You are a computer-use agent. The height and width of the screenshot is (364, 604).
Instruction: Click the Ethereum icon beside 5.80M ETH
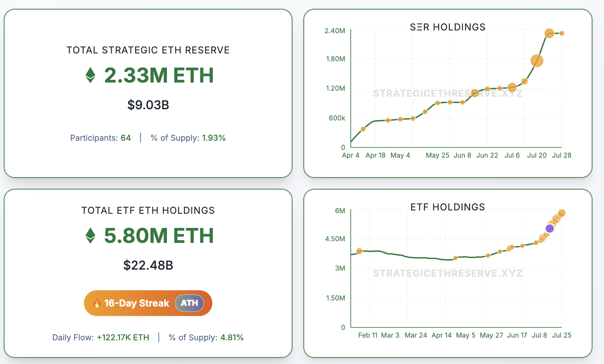90,235
